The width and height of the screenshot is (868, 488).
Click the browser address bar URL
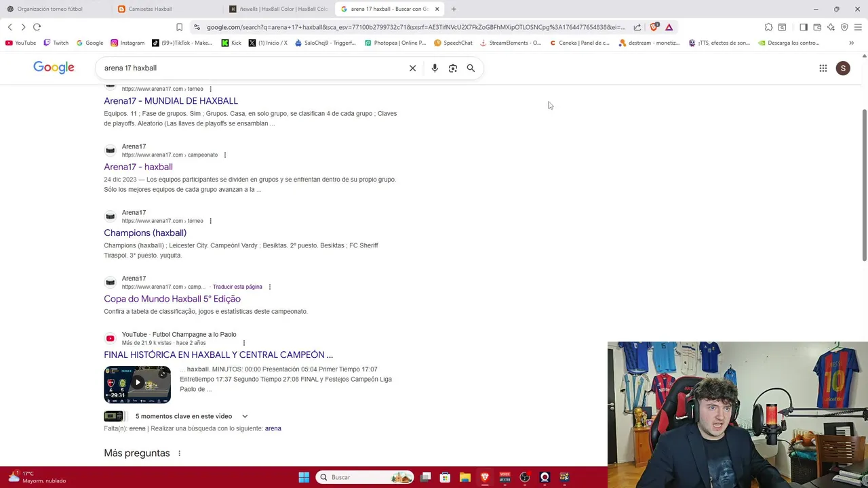pyautogui.click(x=416, y=27)
